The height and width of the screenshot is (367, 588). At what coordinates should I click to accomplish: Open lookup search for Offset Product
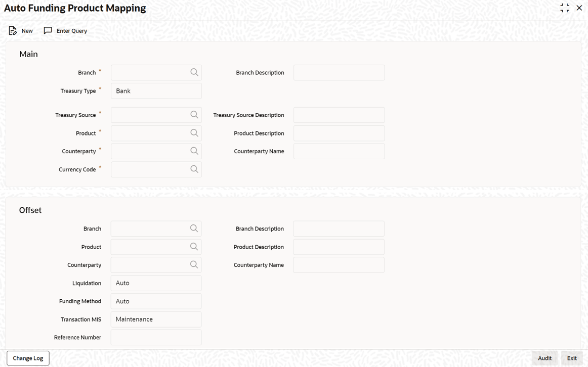(x=194, y=246)
